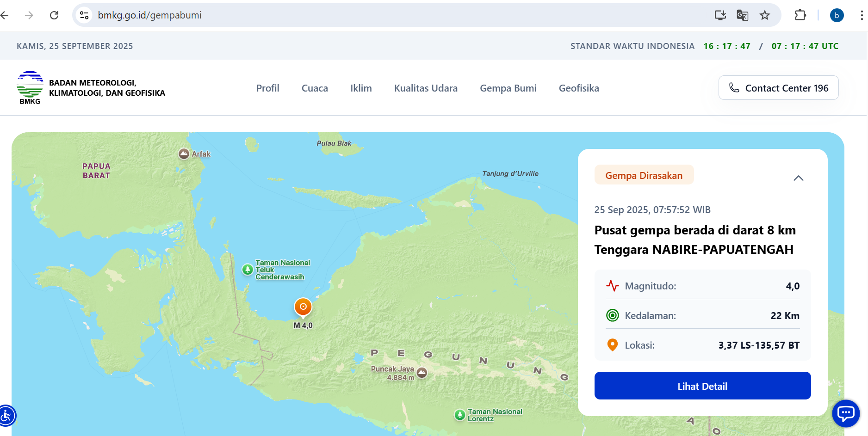This screenshot has height=436, width=868.
Task: Open the Kualitas Udara menu
Action: (x=426, y=88)
